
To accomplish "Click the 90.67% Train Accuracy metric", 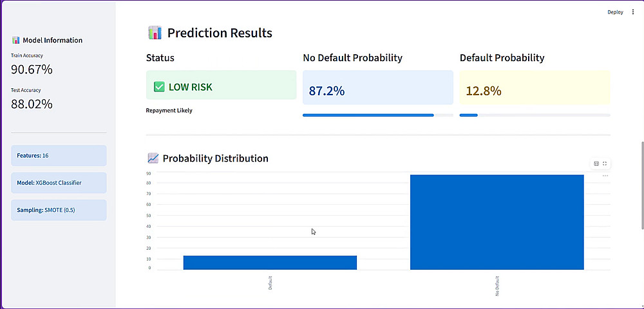I will pos(32,70).
